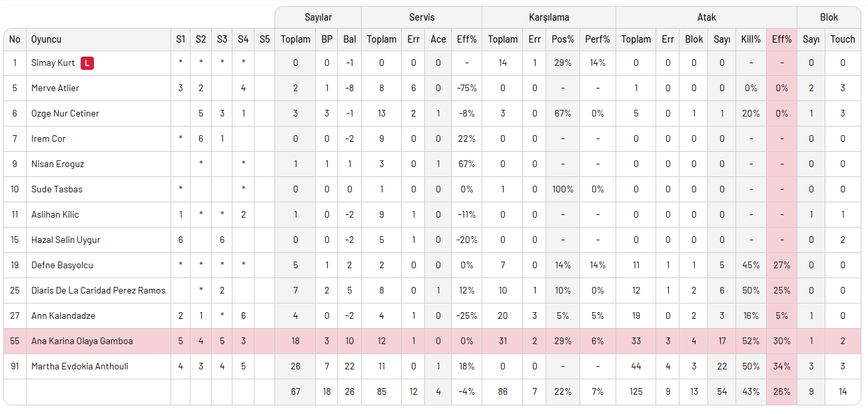868x414 pixels.
Task: Open Simay Kurt's player name
Action: (x=53, y=63)
